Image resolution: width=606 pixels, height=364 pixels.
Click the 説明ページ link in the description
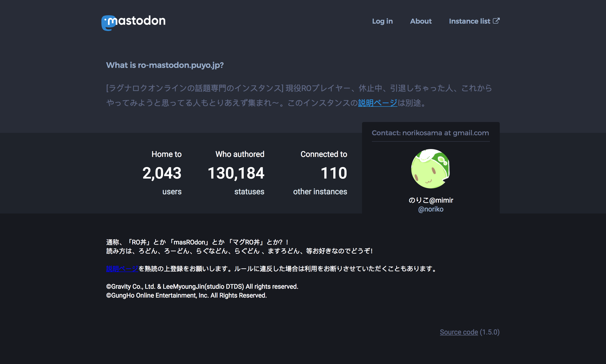point(378,103)
